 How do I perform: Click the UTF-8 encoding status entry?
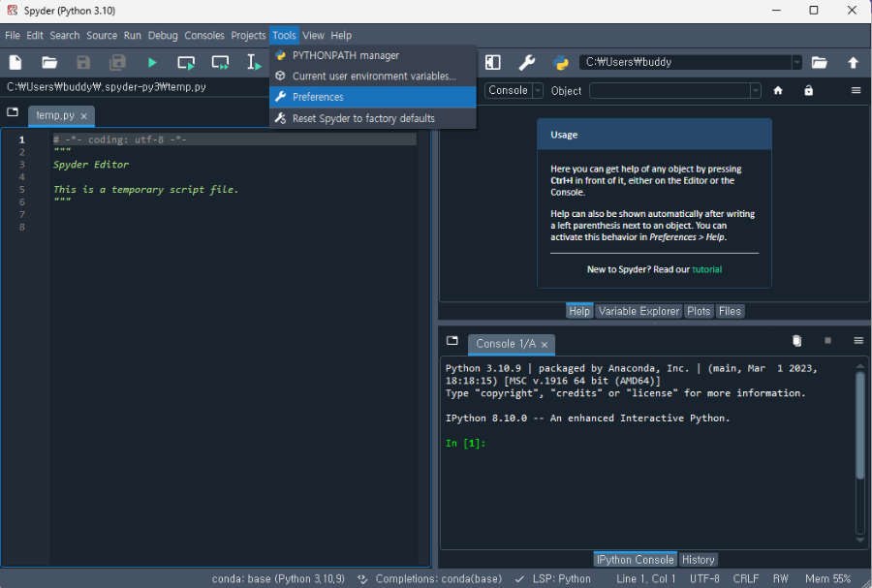pyautogui.click(x=704, y=579)
